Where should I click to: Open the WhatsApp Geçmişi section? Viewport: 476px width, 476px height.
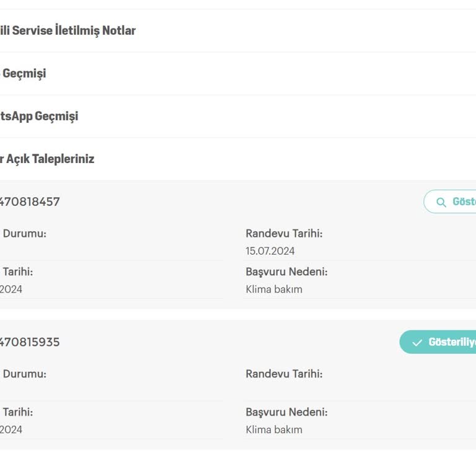(x=38, y=116)
